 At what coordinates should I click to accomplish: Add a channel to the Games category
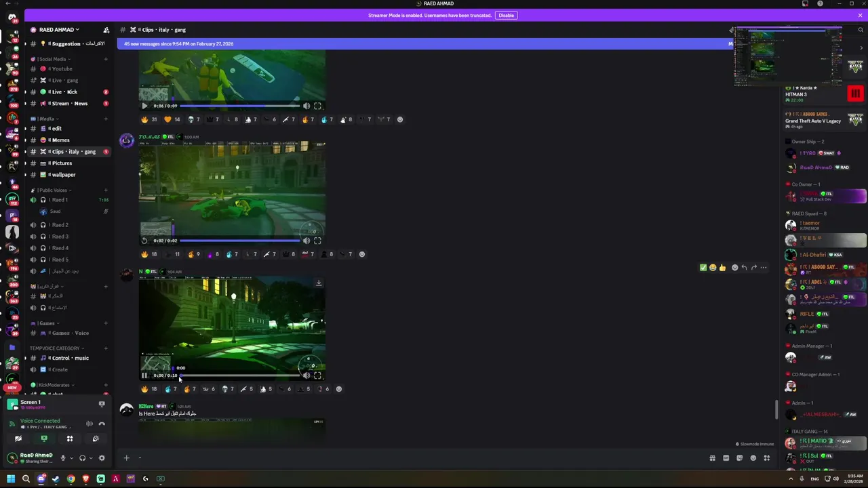point(105,323)
